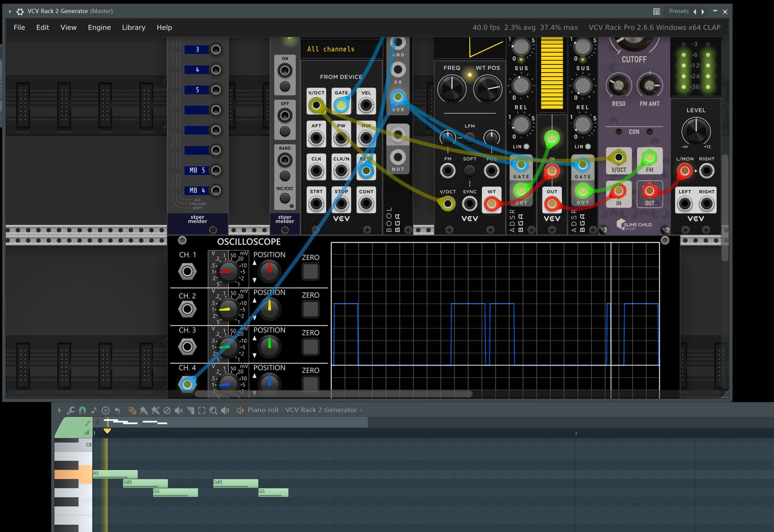Select the pencil draw tool in piano roll
The width and height of the screenshot is (774, 532).
132,410
